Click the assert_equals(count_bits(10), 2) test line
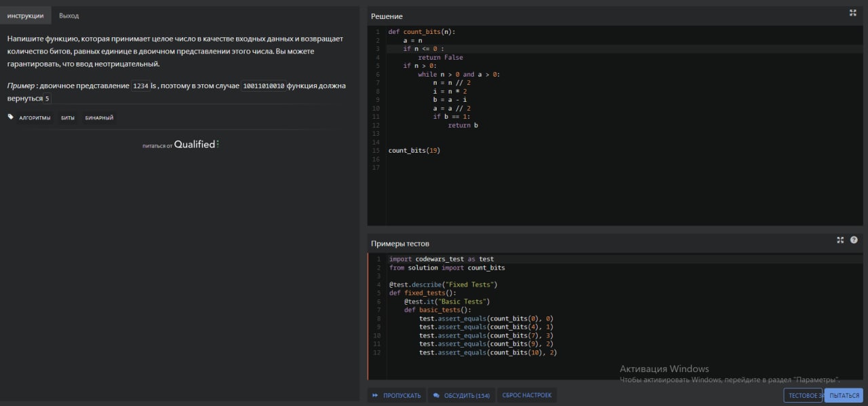Viewport: 868px width, 406px height. [x=488, y=352]
